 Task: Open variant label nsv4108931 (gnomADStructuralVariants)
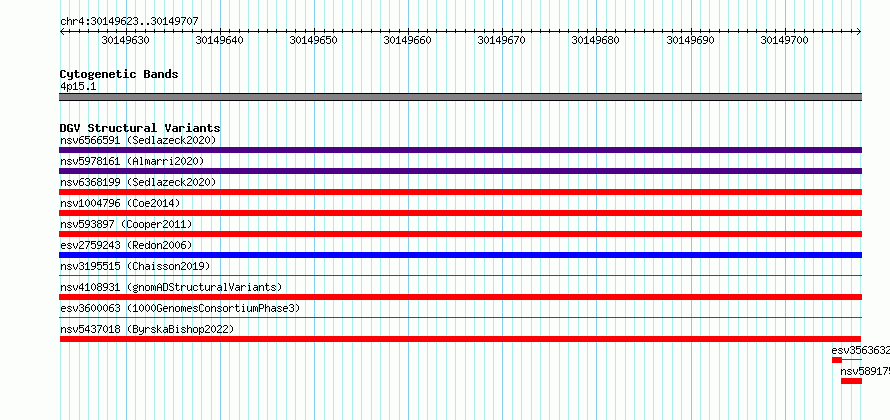(x=171, y=287)
